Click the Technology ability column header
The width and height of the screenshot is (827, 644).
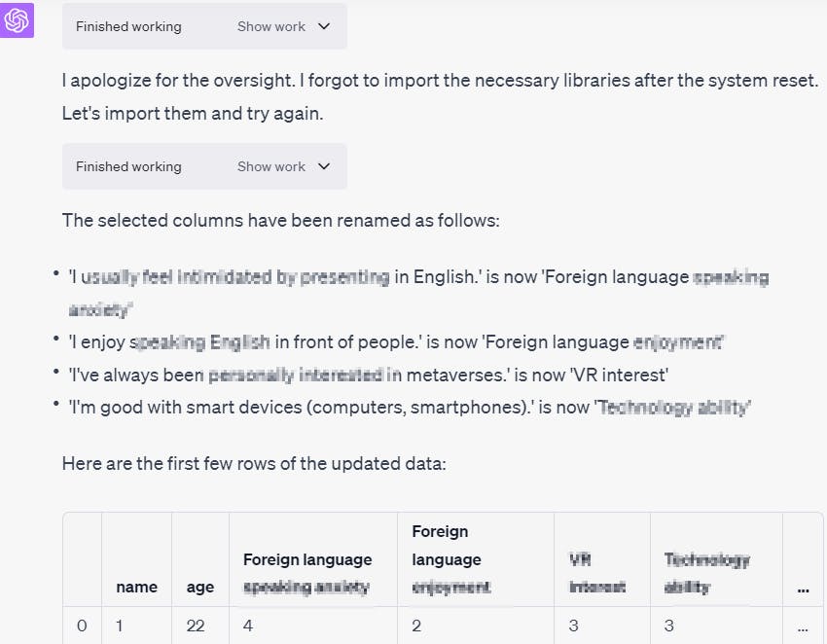(707, 573)
